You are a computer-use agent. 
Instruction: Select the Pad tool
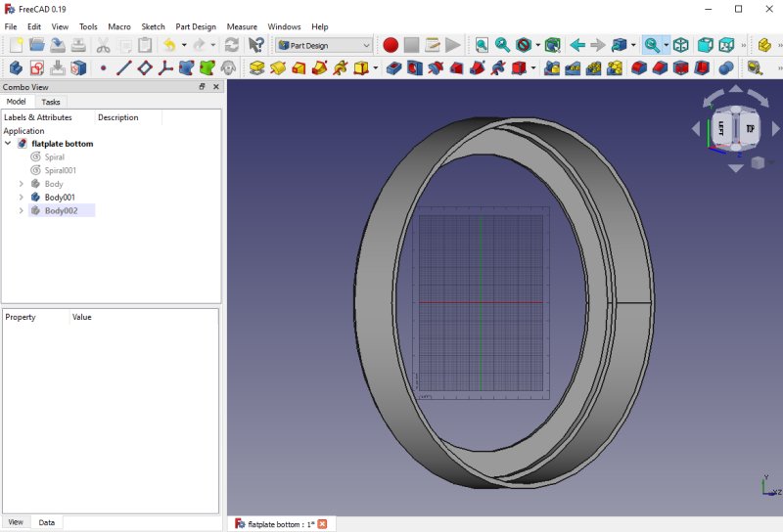pyautogui.click(x=256, y=67)
